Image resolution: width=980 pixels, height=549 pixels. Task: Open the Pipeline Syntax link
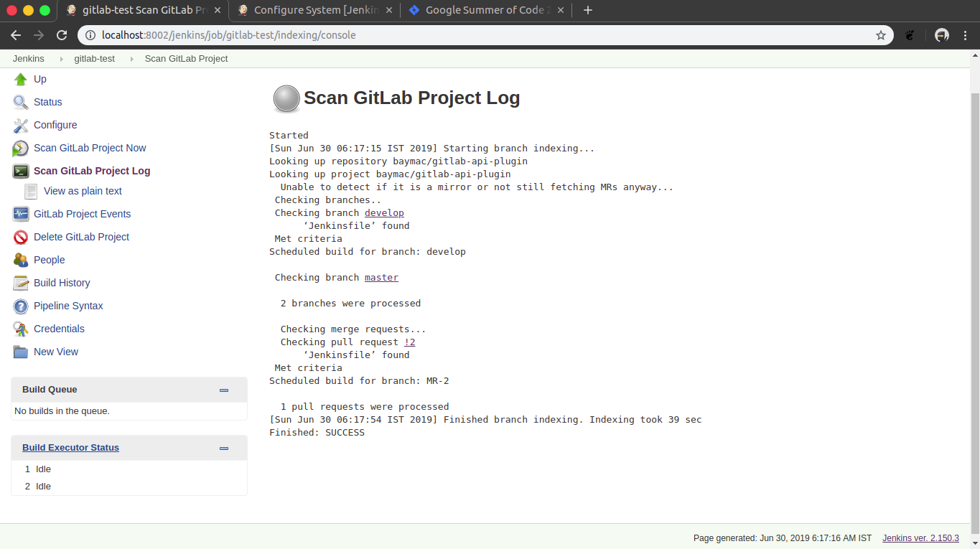point(68,306)
